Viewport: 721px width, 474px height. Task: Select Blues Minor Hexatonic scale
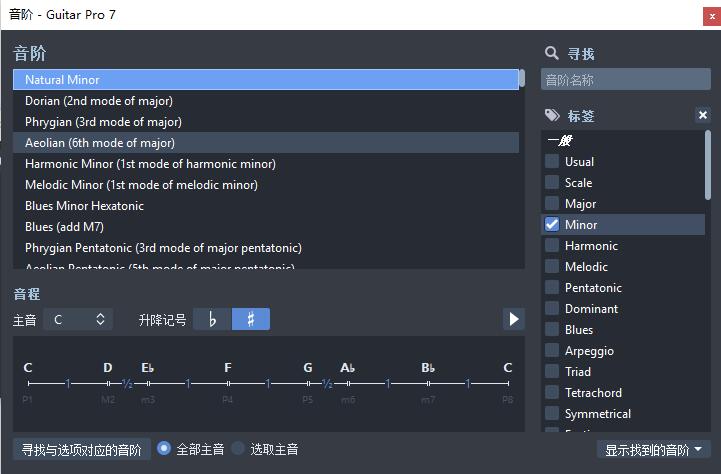[84, 206]
